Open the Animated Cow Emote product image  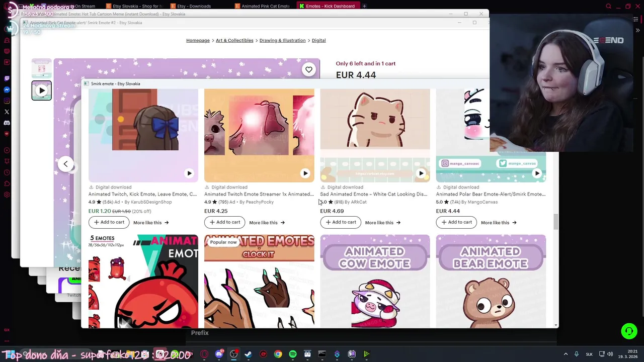(375, 281)
